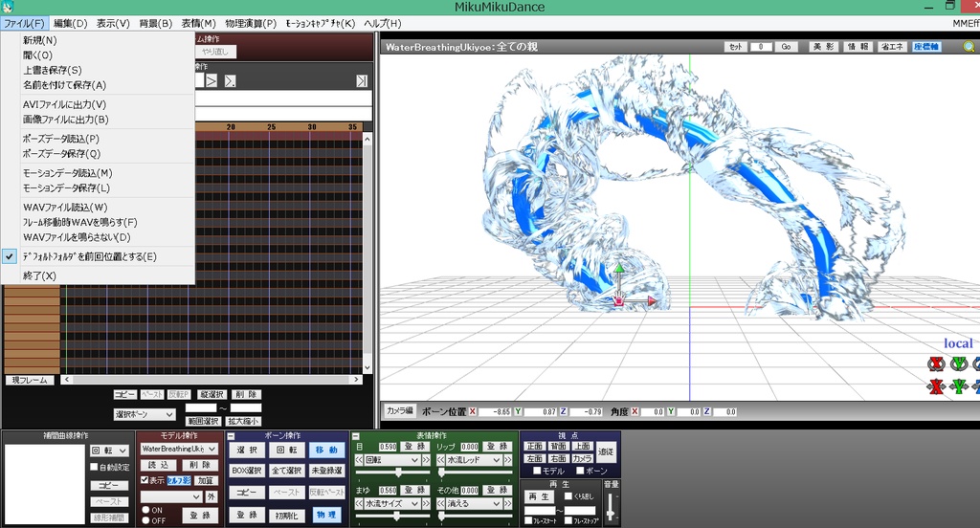Click the << button beside the 回転 eye morph
The width and height of the screenshot is (980, 528).
[x=360, y=460]
